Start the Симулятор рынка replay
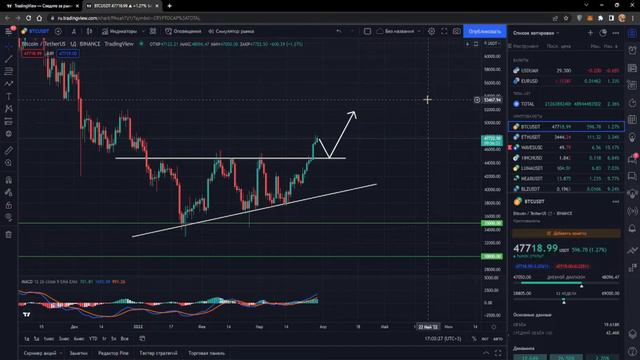This screenshot has height=360, width=640. point(231,31)
